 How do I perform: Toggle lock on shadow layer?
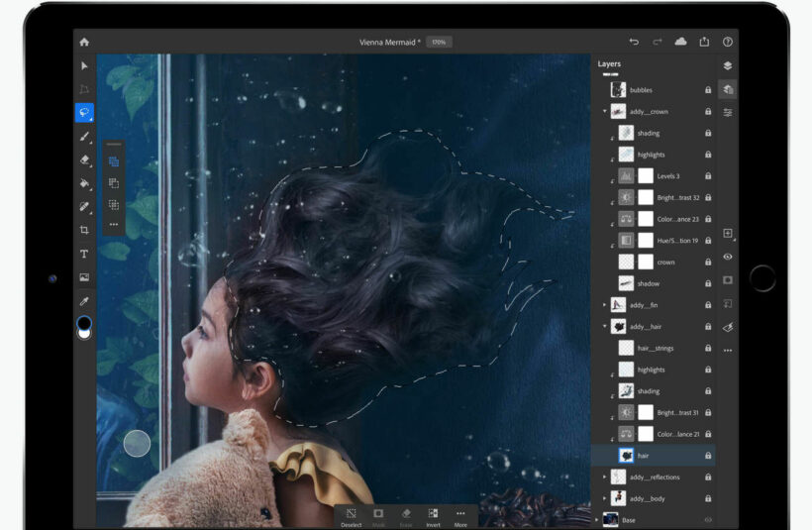coord(708,283)
